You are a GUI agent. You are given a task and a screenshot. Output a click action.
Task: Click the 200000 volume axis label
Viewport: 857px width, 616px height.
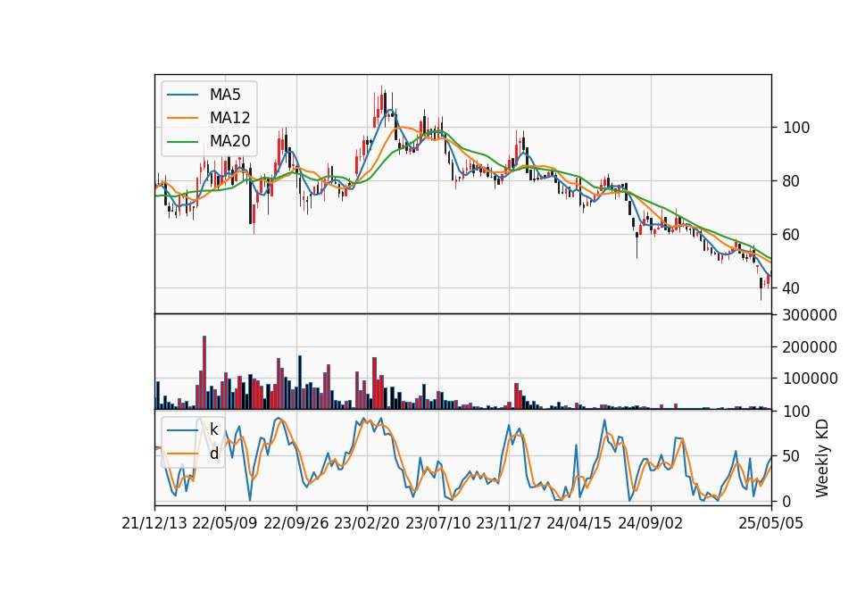click(810, 347)
